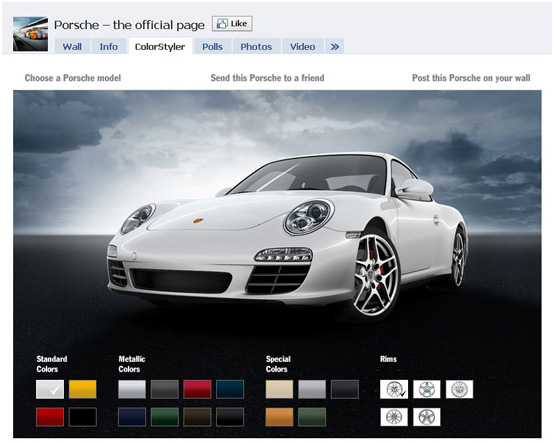Open the Polls tab
554x443 pixels.
(x=212, y=47)
